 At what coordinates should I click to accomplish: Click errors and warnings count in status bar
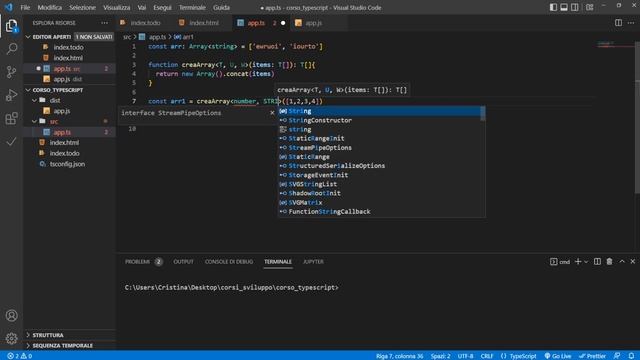point(20,356)
